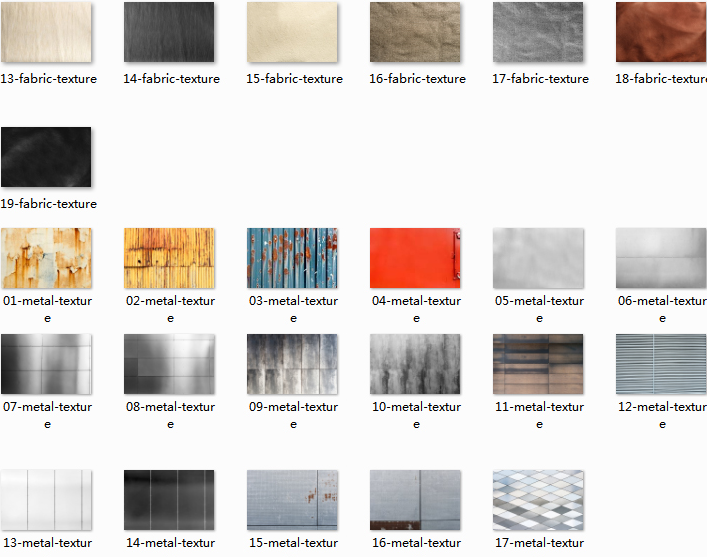The height and width of the screenshot is (557, 707).
Task: Select the 11-metal-texture striped brown thumbnail
Action: click(538, 364)
